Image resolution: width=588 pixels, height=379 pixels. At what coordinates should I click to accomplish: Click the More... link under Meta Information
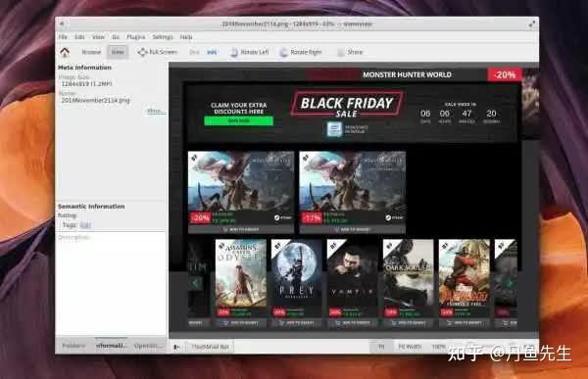pos(155,111)
